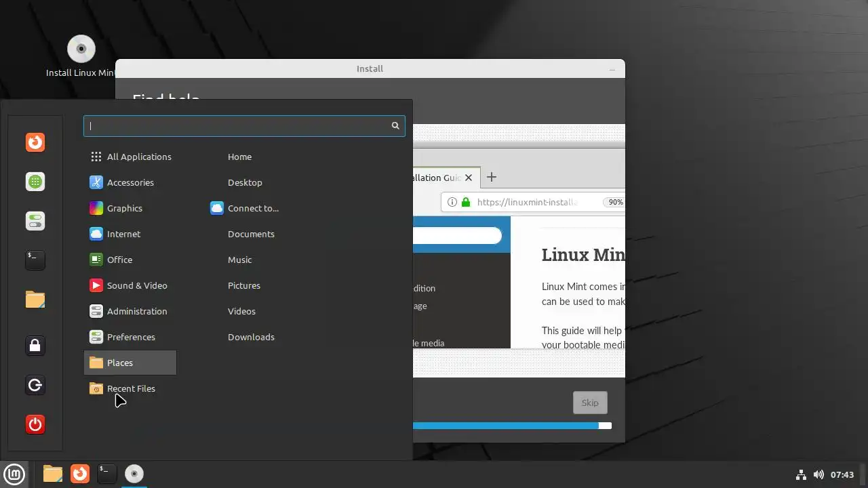Viewport: 868px width, 488px height.
Task: Open Files from the bottom panel
Action: point(53,473)
